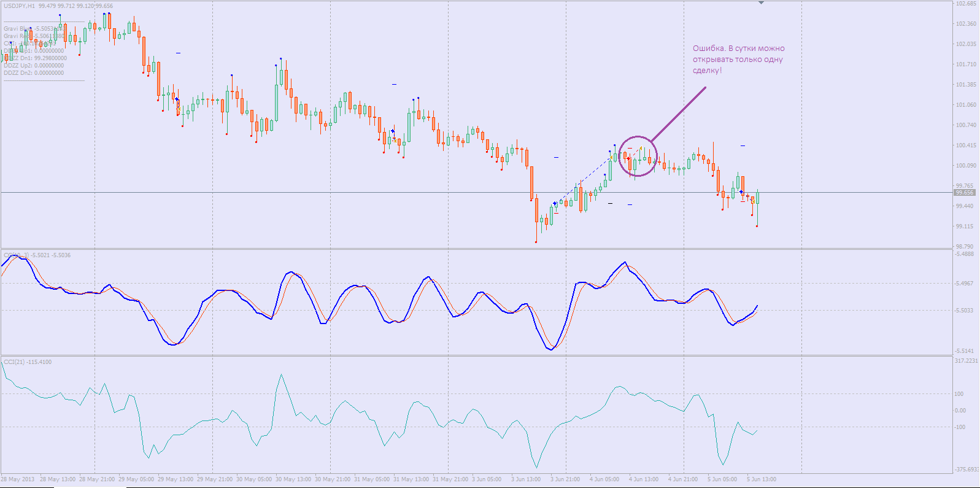
Task: Click the -5.4967 indicator level value
Action: point(965,284)
